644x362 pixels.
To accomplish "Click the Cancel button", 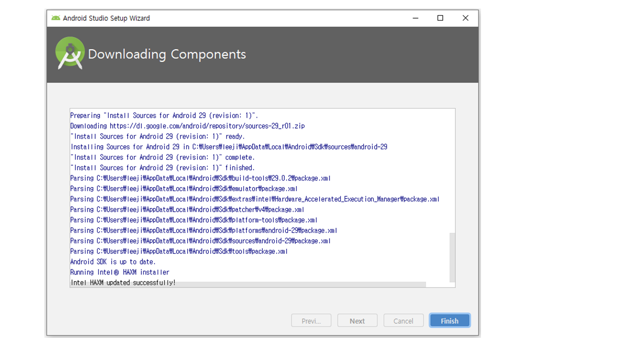I will [403, 321].
